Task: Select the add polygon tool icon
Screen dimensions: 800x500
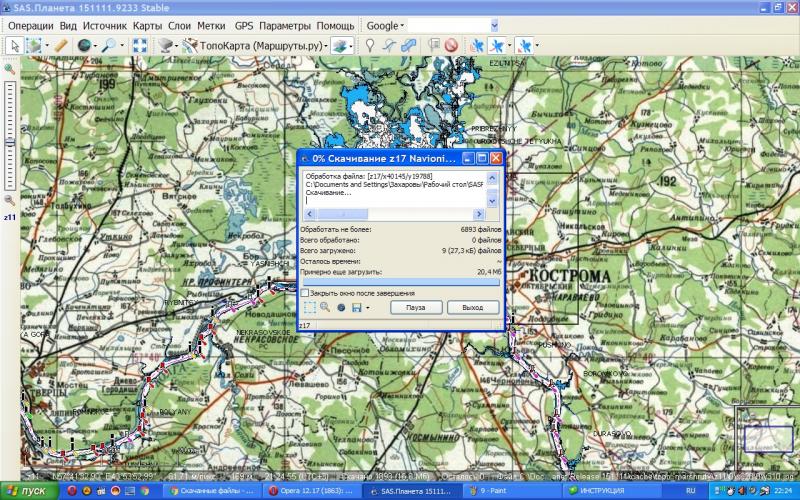Action: pyautogui.click(x=409, y=46)
